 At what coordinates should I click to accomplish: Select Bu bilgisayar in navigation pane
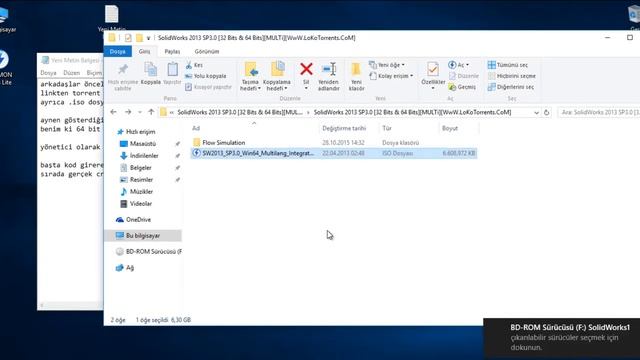click(x=143, y=236)
